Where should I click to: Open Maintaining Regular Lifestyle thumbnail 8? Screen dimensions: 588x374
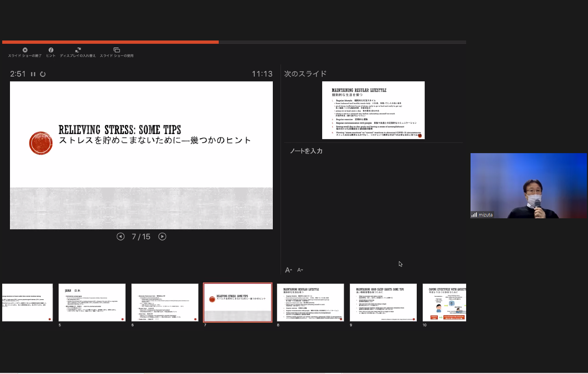310,302
